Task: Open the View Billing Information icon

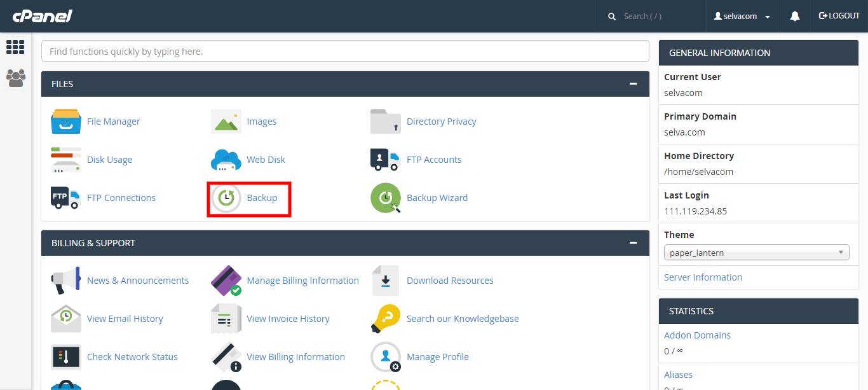Action: 226,357
